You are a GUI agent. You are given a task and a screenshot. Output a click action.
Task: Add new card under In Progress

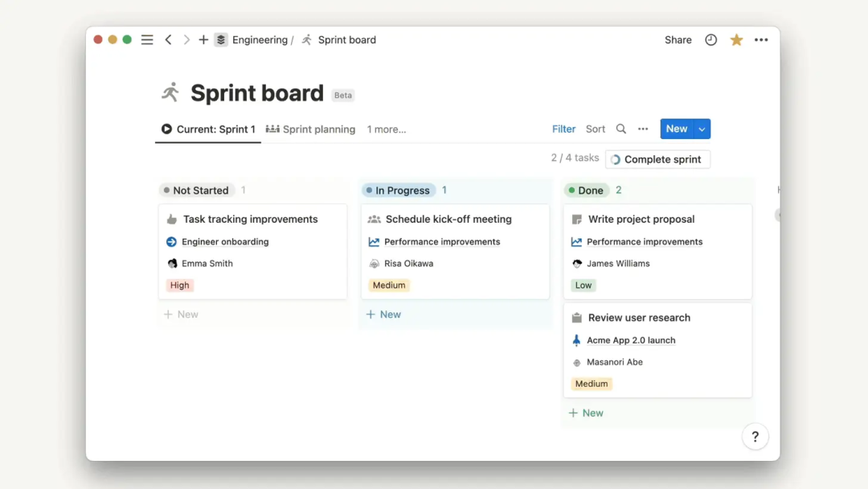pos(383,314)
